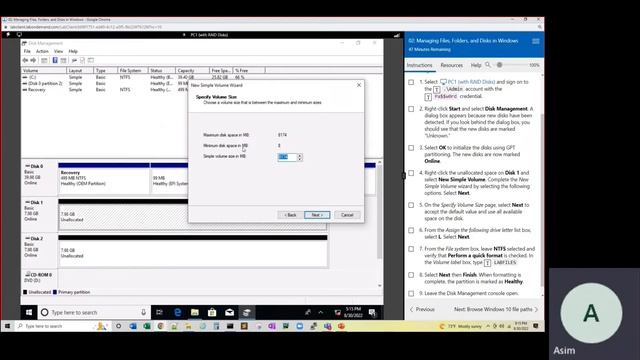Go to Next: Browse Windows 10 file paths
Screen dimensions: 640x360
click(496, 309)
